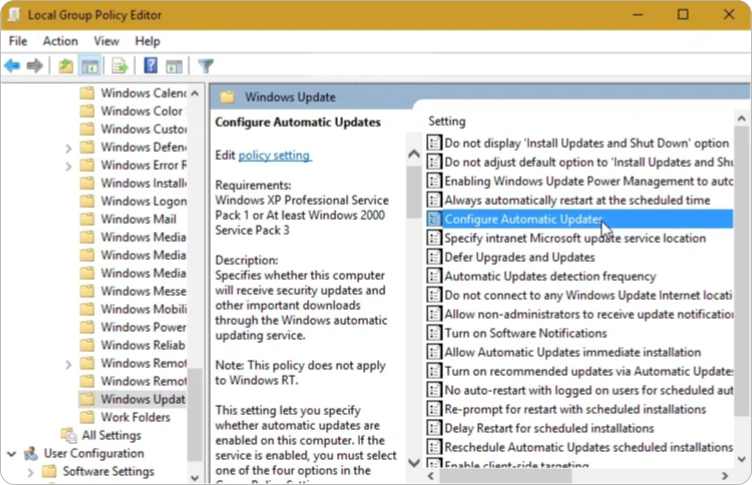Click the User Configuration icon in the tree

coord(31,453)
